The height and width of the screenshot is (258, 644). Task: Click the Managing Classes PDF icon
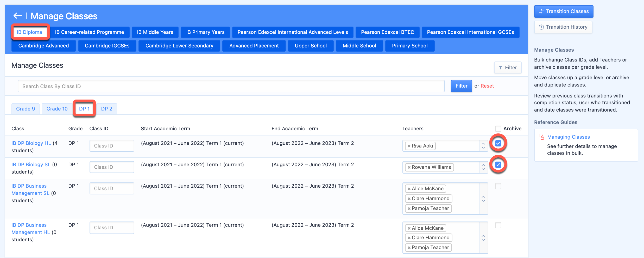[542, 137]
